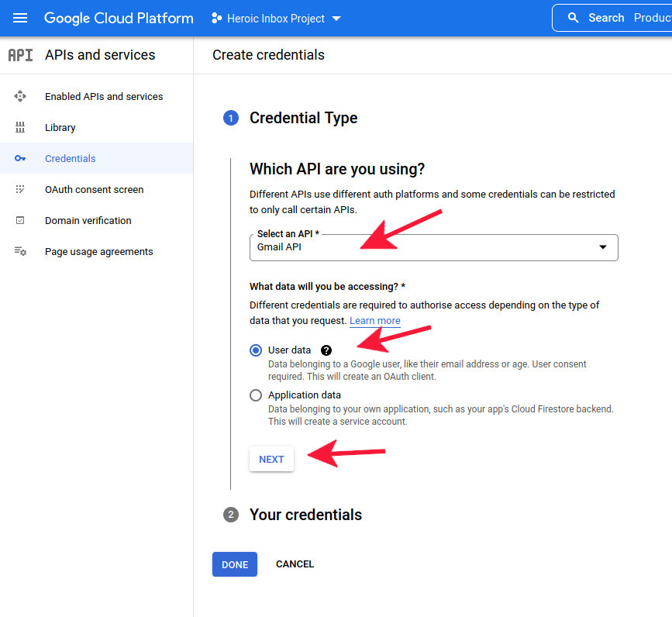The image size is (672, 617).
Task: Click the Page usage agreements settings icon
Action: pos(20,251)
